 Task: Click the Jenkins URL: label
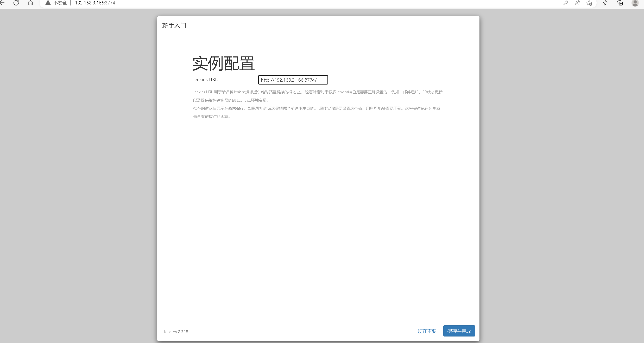point(205,80)
